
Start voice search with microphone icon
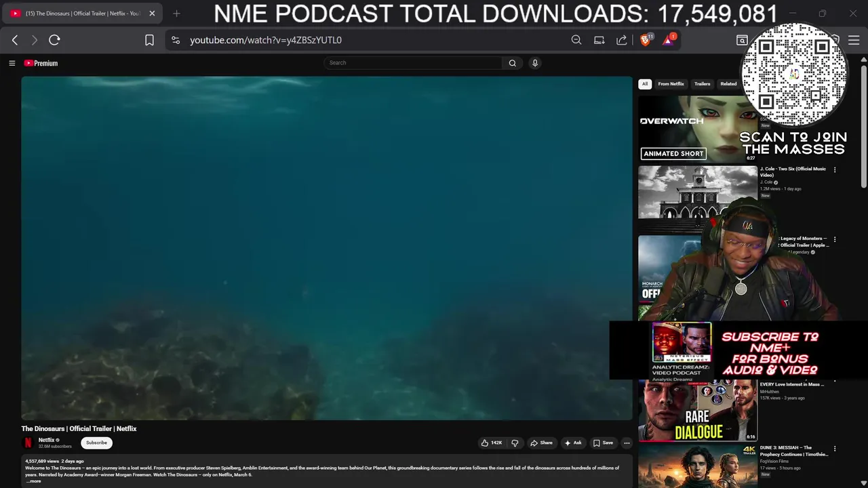535,63
